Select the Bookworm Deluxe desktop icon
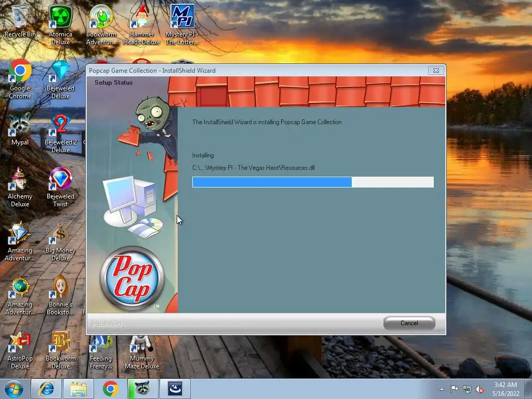 coord(60,349)
